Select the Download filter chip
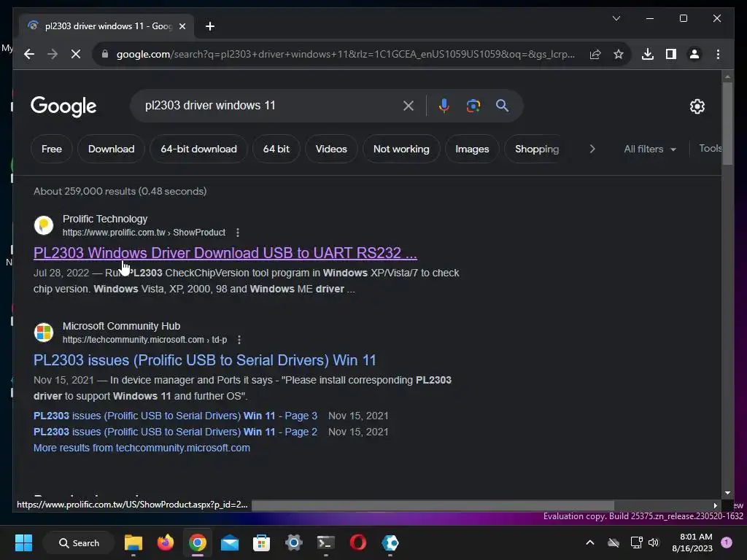Image resolution: width=747 pixels, height=560 pixels. tap(111, 149)
